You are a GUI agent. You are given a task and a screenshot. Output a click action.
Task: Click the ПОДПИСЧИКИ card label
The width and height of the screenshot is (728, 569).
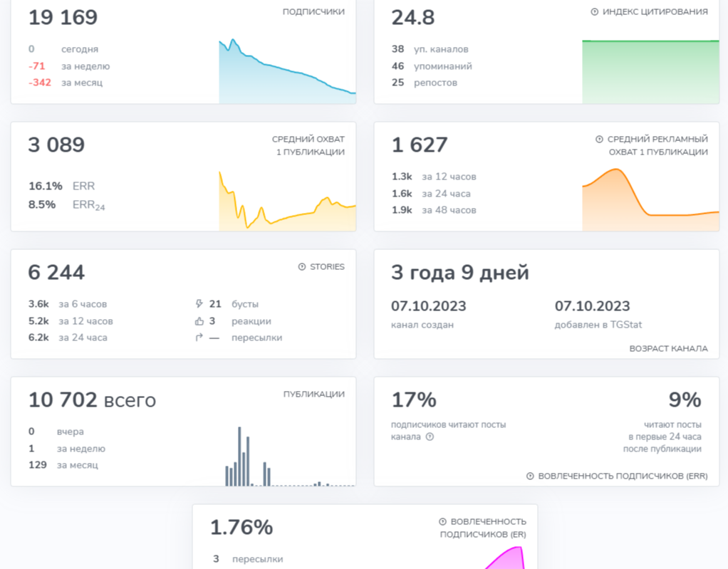(x=314, y=12)
